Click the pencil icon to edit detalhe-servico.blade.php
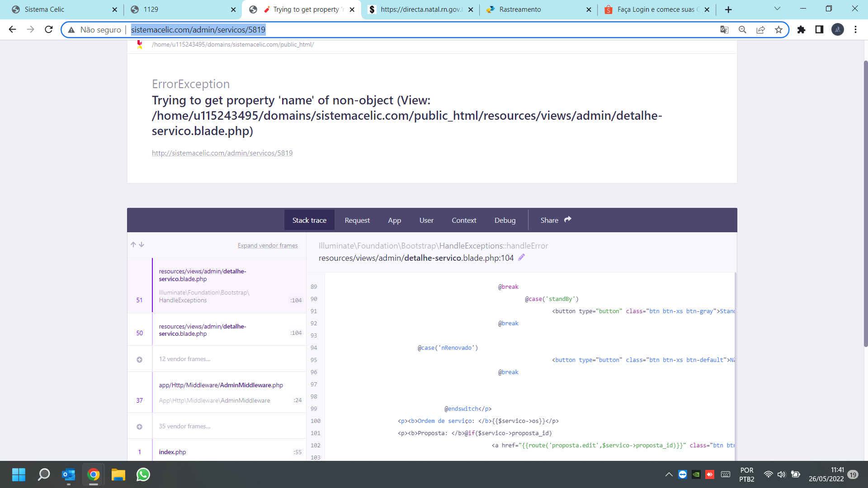This screenshot has height=488, width=868. pyautogui.click(x=522, y=258)
